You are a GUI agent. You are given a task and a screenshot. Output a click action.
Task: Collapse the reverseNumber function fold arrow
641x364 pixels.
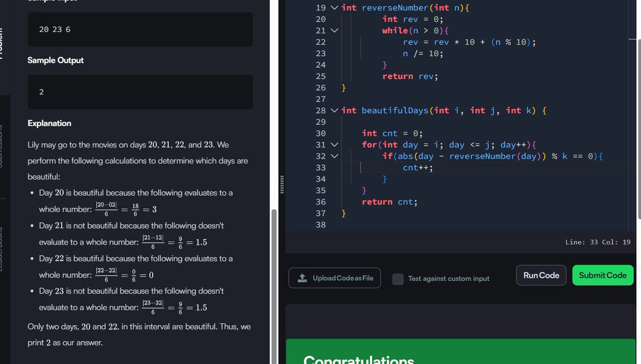pyautogui.click(x=334, y=8)
